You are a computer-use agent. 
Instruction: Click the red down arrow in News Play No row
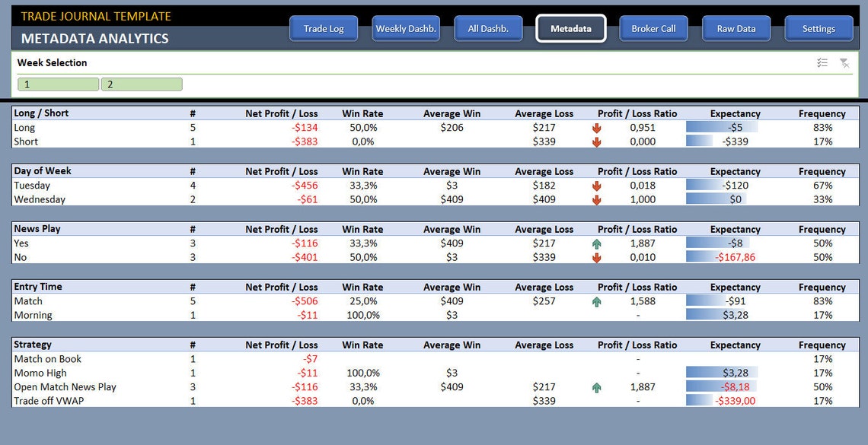pyautogui.click(x=596, y=256)
